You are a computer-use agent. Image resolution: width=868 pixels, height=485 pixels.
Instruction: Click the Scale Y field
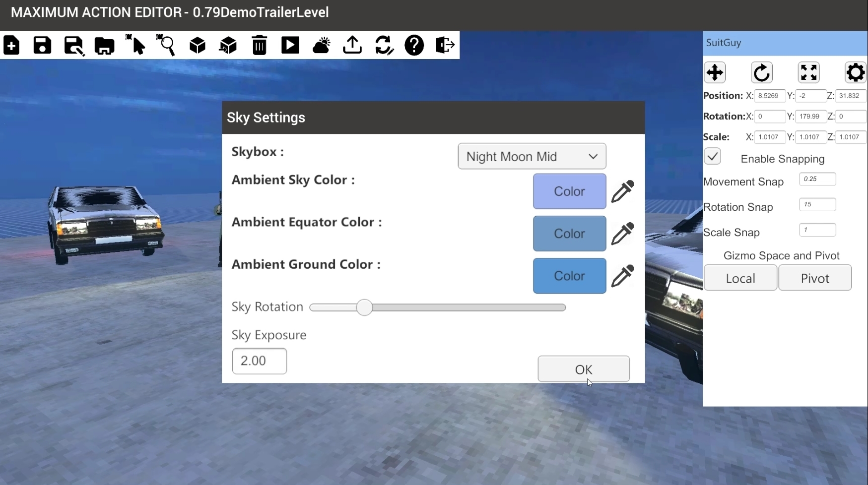pyautogui.click(x=811, y=137)
